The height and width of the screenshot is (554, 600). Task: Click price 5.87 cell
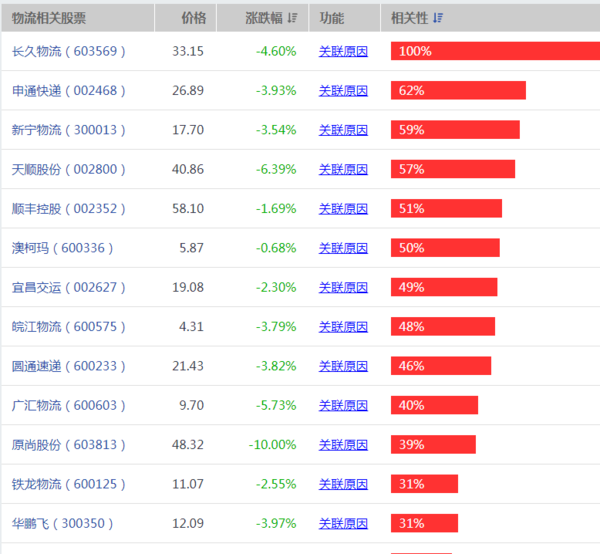(x=192, y=248)
